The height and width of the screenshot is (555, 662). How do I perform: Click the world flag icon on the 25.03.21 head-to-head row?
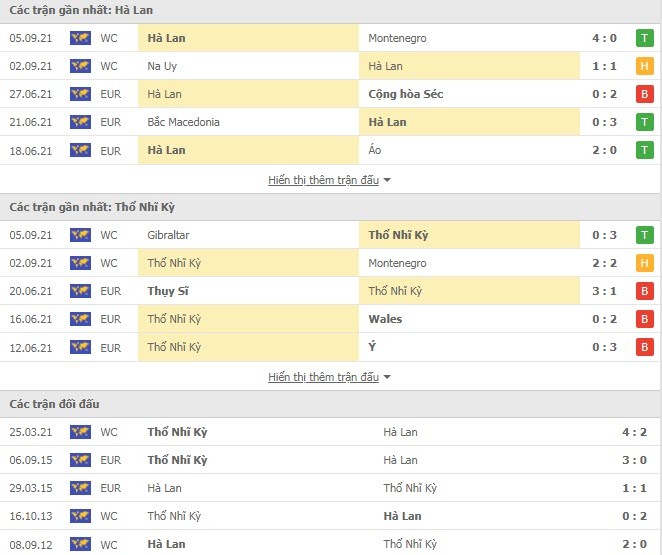pos(80,432)
